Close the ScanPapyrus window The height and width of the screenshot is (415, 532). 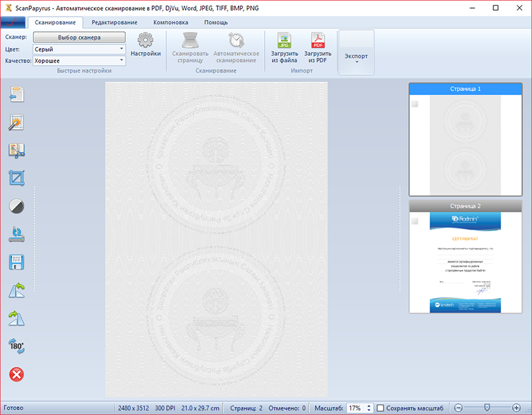pos(519,8)
